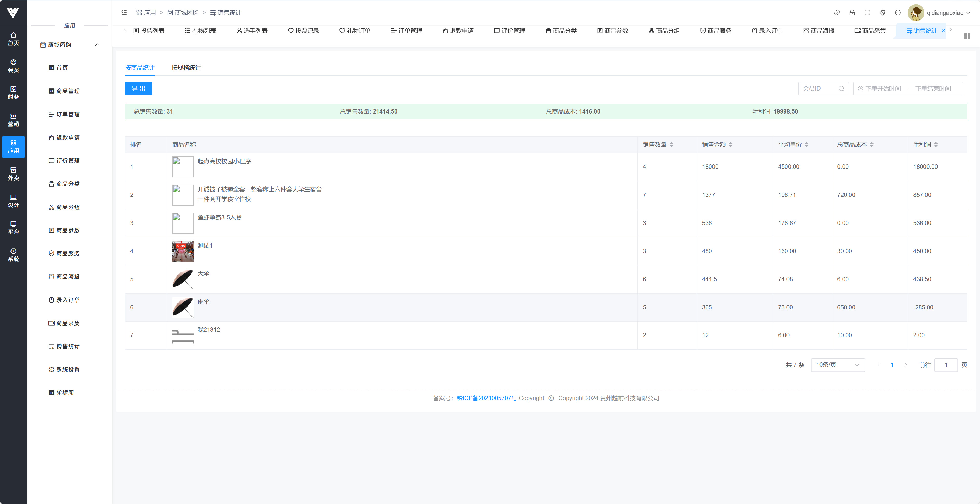980x504 pixels.
Task: Collapse sidebar with menu fold icon
Action: point(124,13)
